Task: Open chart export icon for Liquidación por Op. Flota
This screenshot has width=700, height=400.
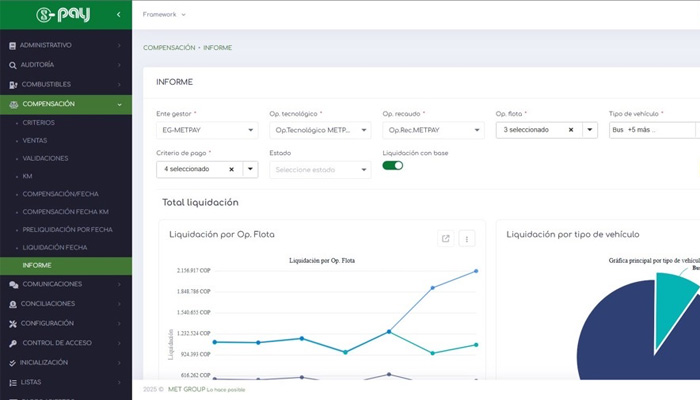Action: pos(446,239)
